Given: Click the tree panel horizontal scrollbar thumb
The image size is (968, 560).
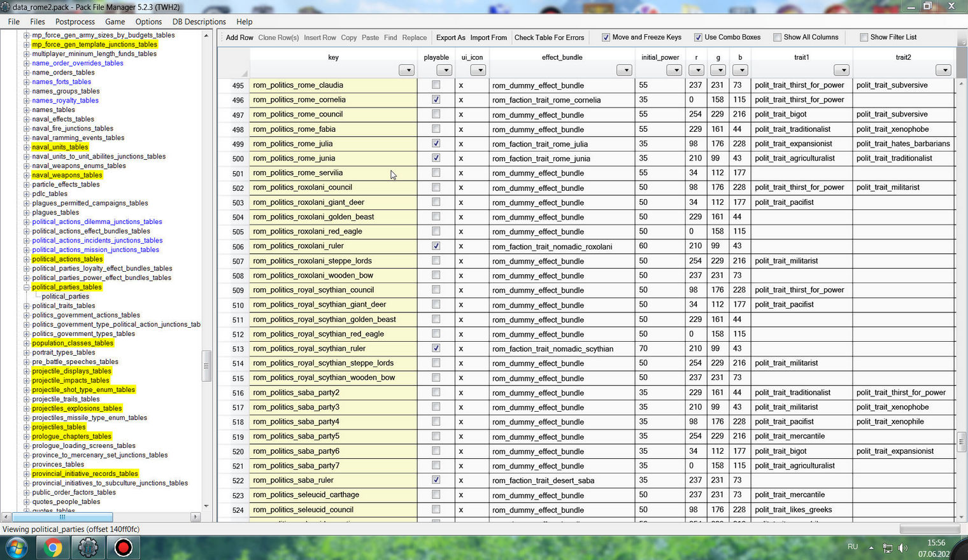Looking at the screenshot, I should pyautogui.click(x=63, y=517).
